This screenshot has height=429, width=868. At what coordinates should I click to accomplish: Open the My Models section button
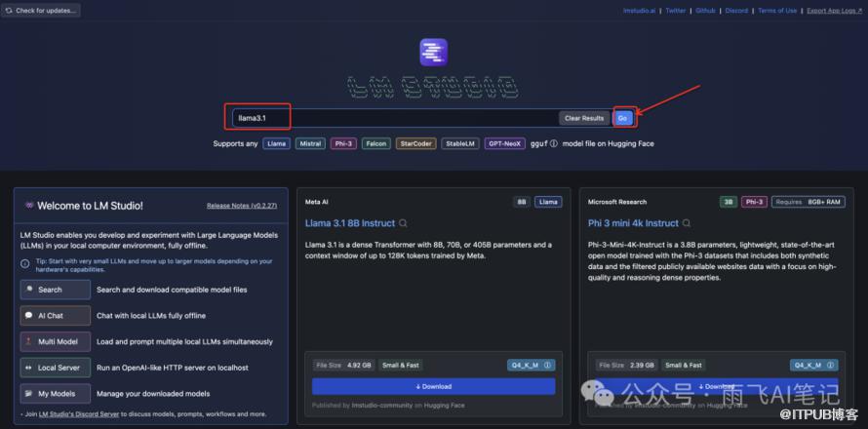[x=56, y=394]
